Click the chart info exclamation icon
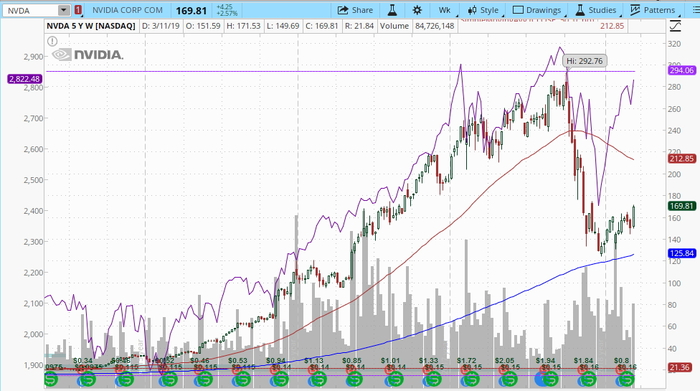Screen dimensions: 700x391 [x=52, y=42]
